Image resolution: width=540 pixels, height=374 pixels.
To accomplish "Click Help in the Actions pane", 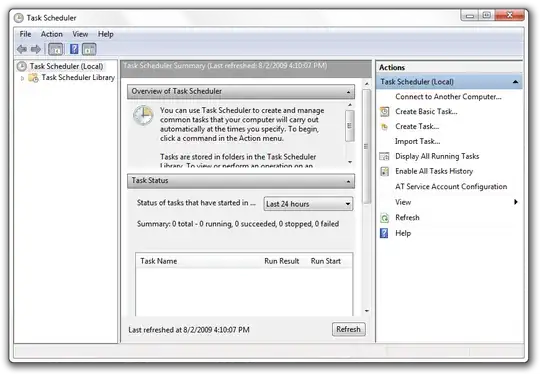I will pyautogui.click(x=403, y=233).
